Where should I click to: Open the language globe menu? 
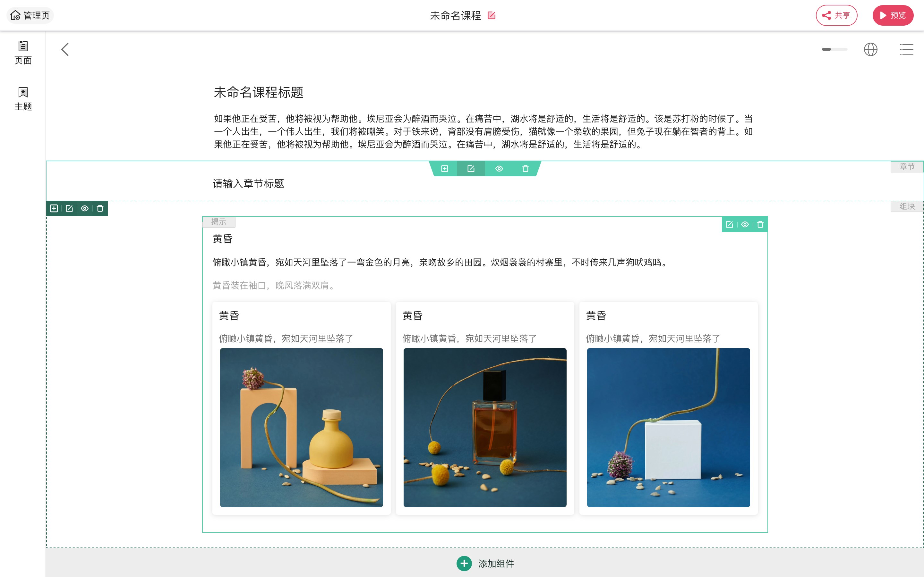click(870, 49)
